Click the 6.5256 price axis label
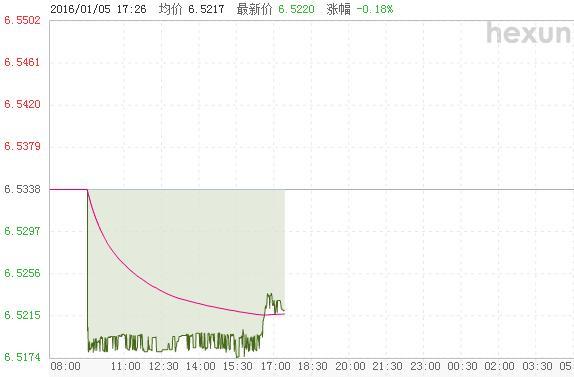This screenshot has width=574, height=377. pyautogui.click(x=22, y=273)
